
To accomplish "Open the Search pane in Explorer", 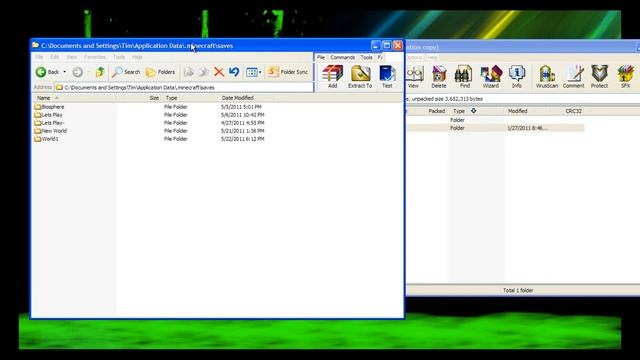I will [126, 72].
